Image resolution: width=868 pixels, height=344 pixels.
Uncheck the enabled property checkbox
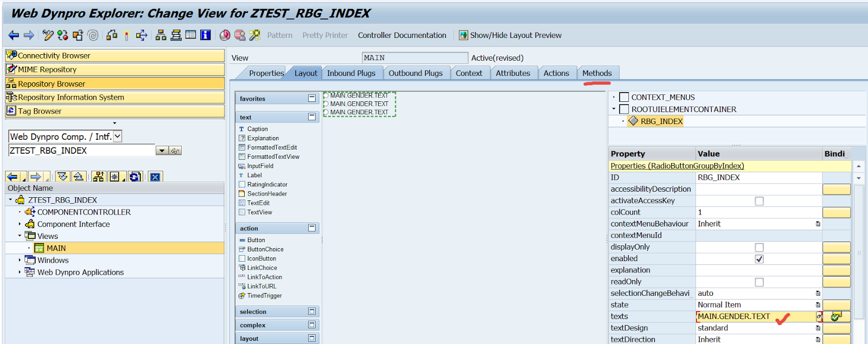pyautogui.click(x=759, y=259)
